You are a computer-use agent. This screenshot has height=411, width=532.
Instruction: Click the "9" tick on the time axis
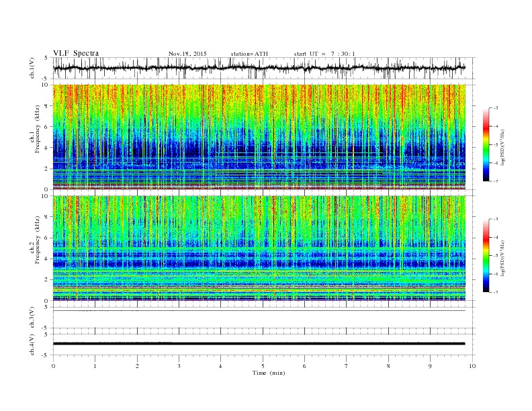[x=430, y=366]
